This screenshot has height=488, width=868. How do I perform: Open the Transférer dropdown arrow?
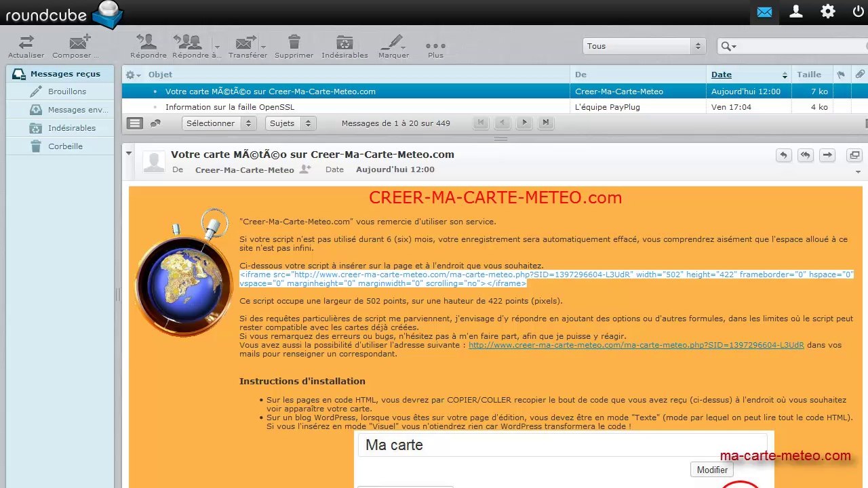[x=263, y=46]
